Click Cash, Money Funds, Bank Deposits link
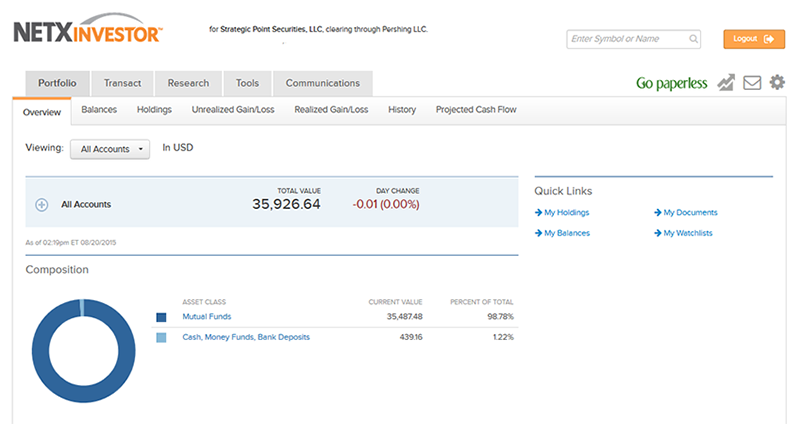Viewport: 800px width, 424px height. [x=246, y=337]
